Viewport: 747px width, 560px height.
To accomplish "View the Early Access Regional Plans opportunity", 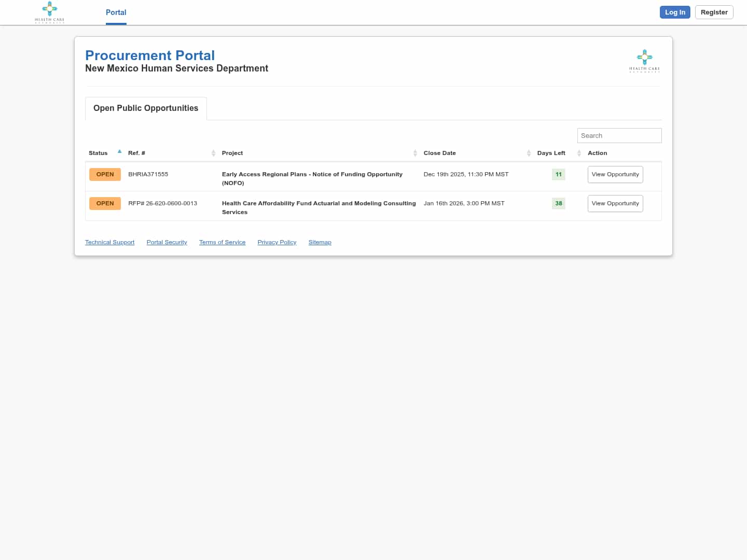I will (x=615, y=175).
